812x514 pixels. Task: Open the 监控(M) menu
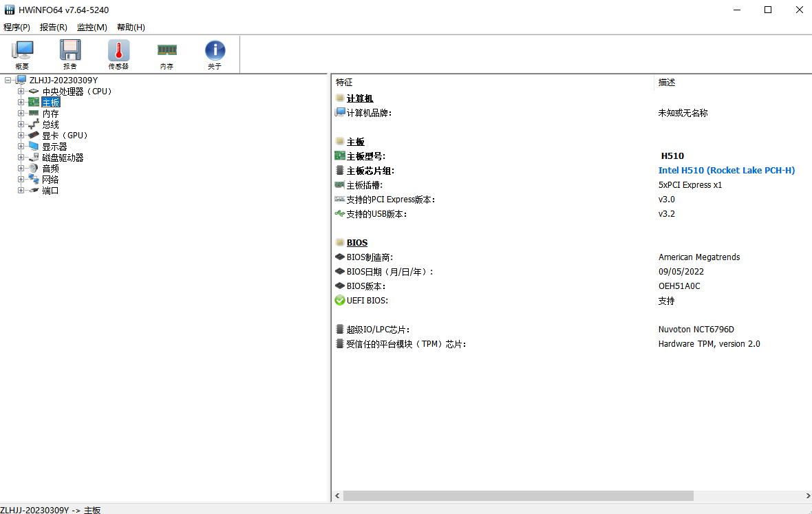[x=92, y=28]
